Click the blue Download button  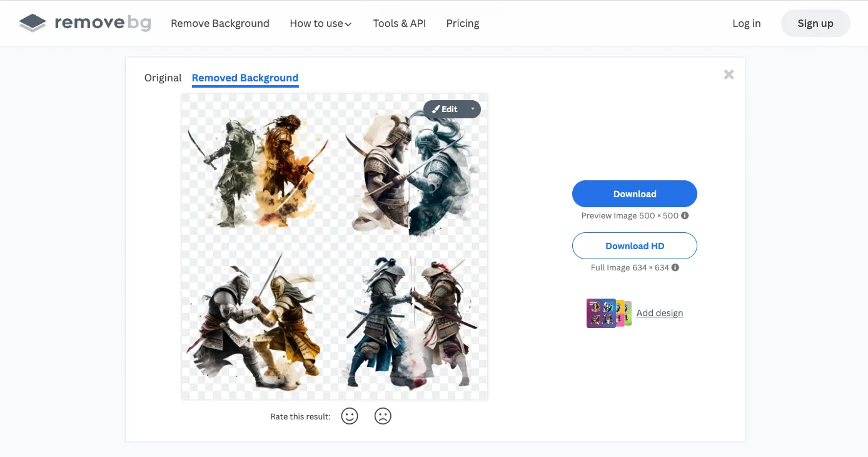635,194
